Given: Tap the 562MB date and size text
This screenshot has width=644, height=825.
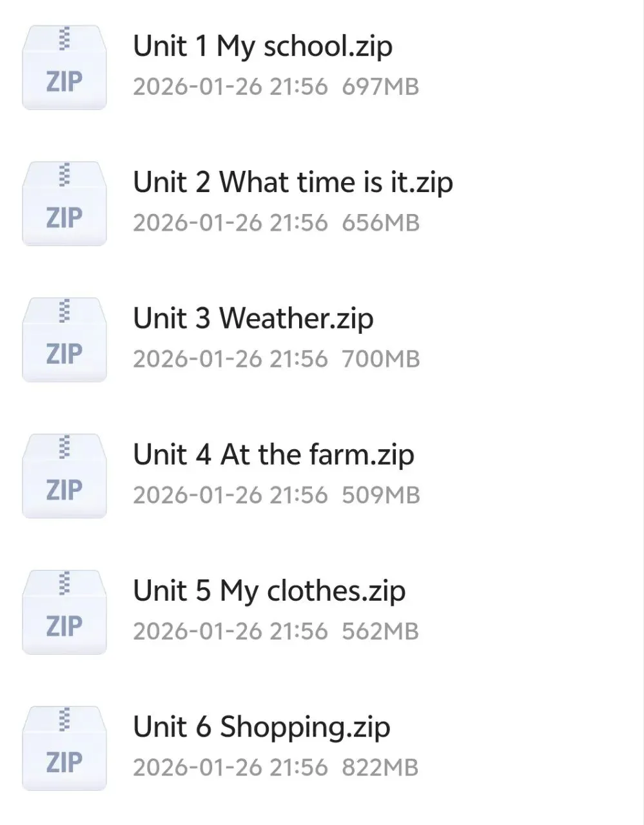Looking at the screenshot, I should (x=276, y=632).
